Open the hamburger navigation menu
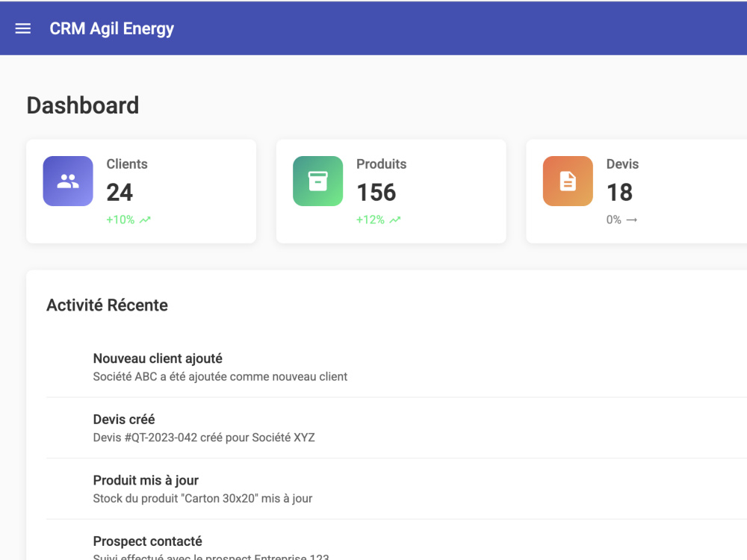This screenshot has width=747, height=560. (23, 28)
